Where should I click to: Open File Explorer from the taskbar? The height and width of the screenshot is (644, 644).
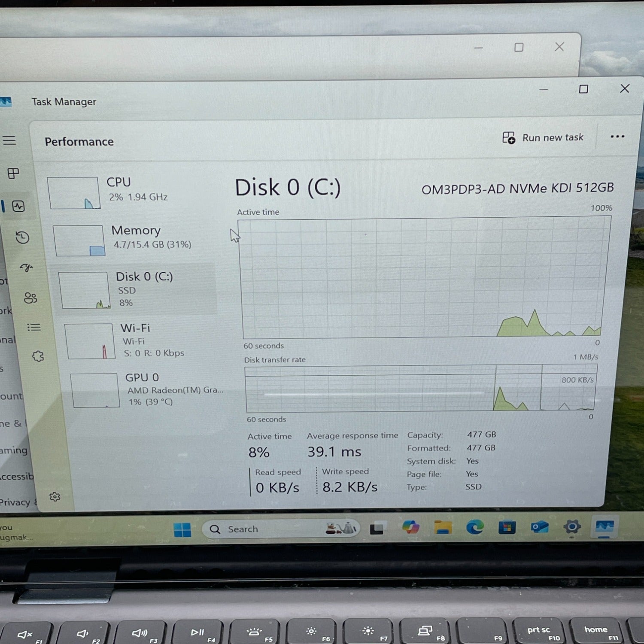(x=443, y=527)
